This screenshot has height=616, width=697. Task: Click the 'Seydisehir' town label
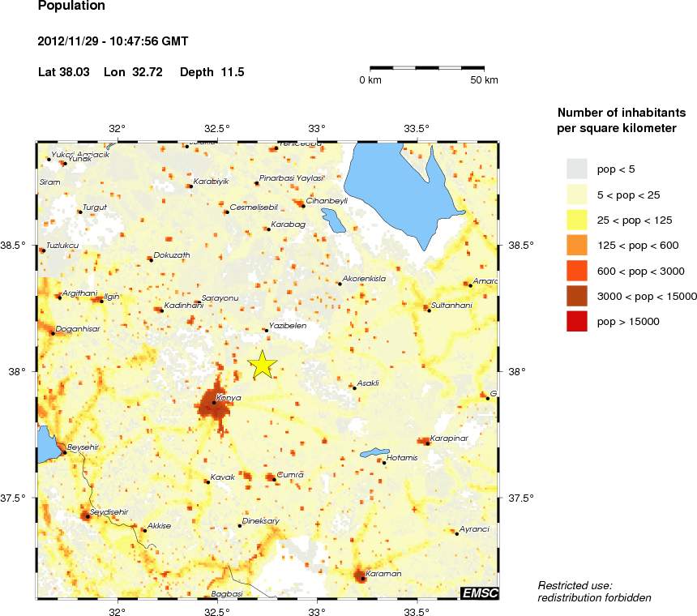tap(109, 512)
